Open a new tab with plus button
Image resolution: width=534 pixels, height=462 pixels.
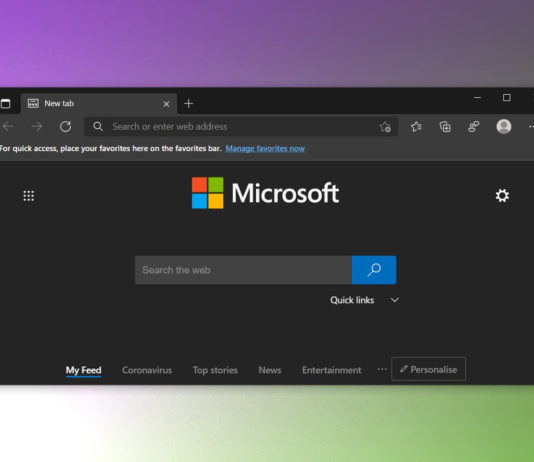(189, 103)
